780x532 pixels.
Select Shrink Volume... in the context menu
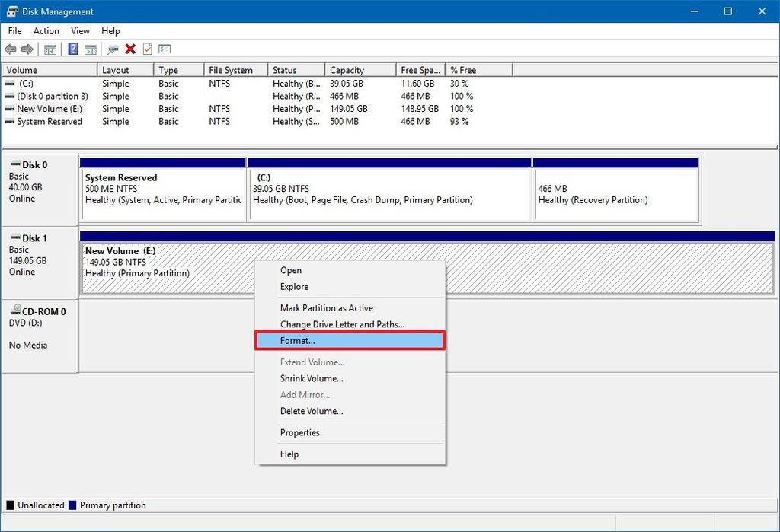[312, 378]
